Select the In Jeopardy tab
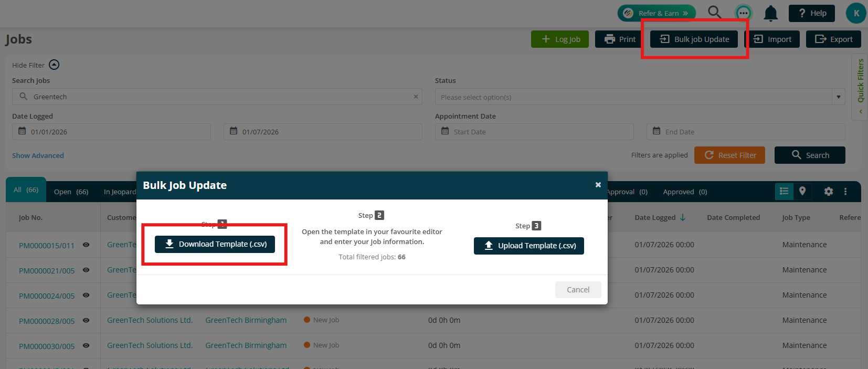The height and width of the screenshot is (369, 868). pyautogui.click(x=120, y=192)
